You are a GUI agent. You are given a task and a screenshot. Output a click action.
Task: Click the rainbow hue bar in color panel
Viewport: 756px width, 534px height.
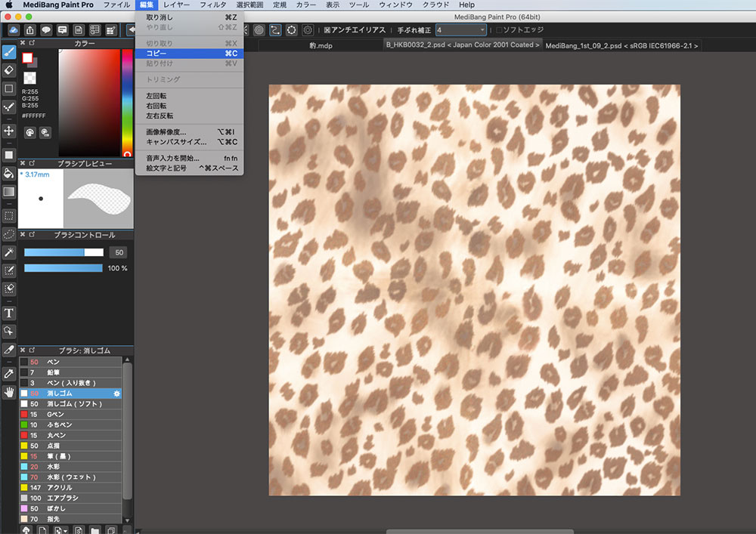pos(126,102)
